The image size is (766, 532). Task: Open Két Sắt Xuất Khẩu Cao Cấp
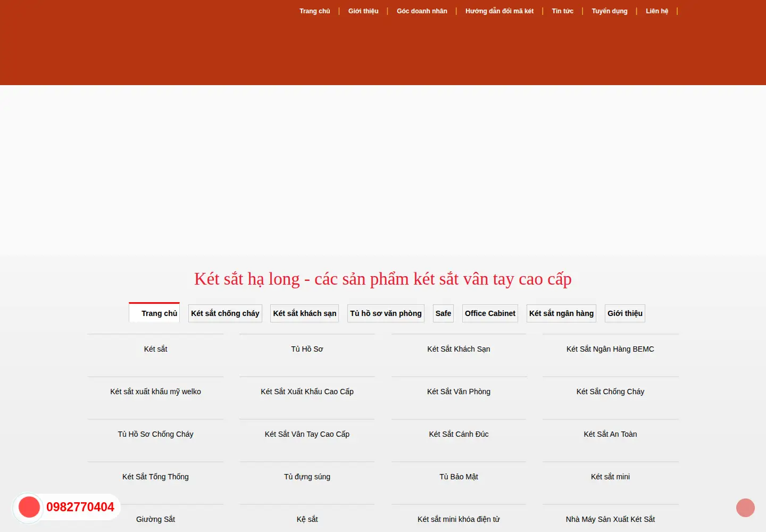click(307, 392)
